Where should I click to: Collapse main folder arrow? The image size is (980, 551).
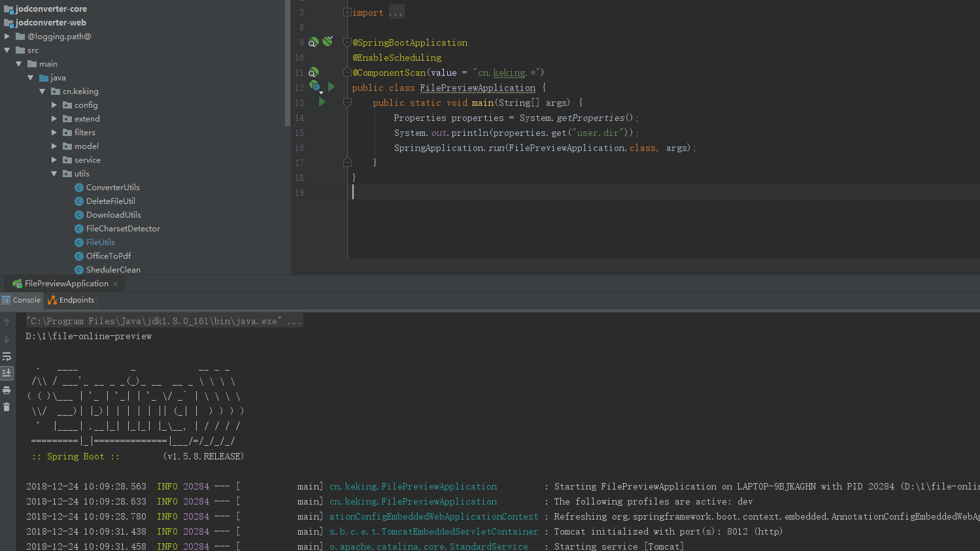19,64
